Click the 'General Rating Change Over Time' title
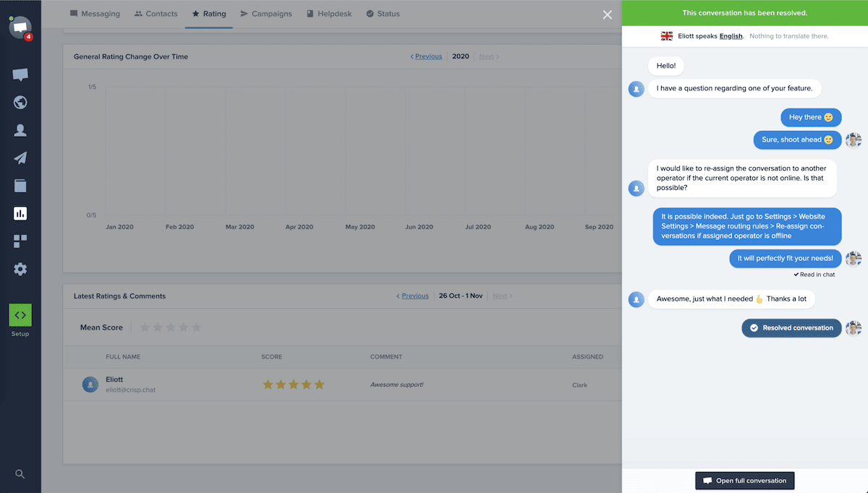868x493 pixels. point(131,56)
